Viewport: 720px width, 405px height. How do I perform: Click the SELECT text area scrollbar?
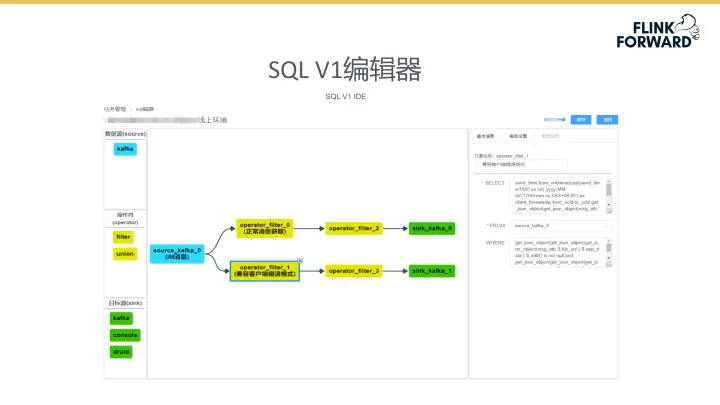tap(609, 196)
